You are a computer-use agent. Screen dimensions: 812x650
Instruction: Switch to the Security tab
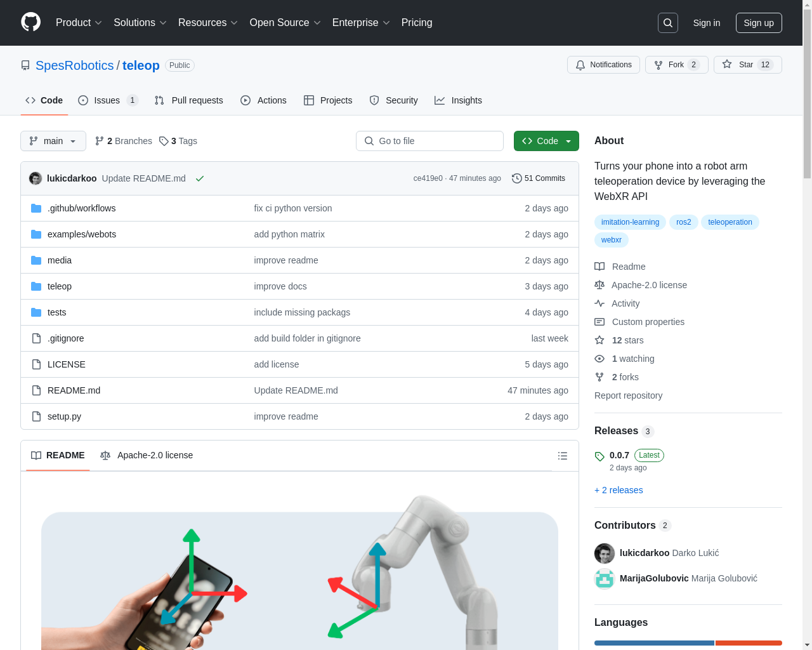tap(393, 100)
